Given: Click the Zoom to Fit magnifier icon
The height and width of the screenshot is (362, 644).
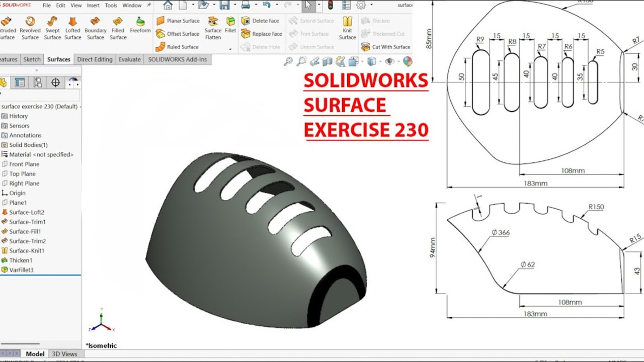Looking at the screenshot, I should [288, 61].
